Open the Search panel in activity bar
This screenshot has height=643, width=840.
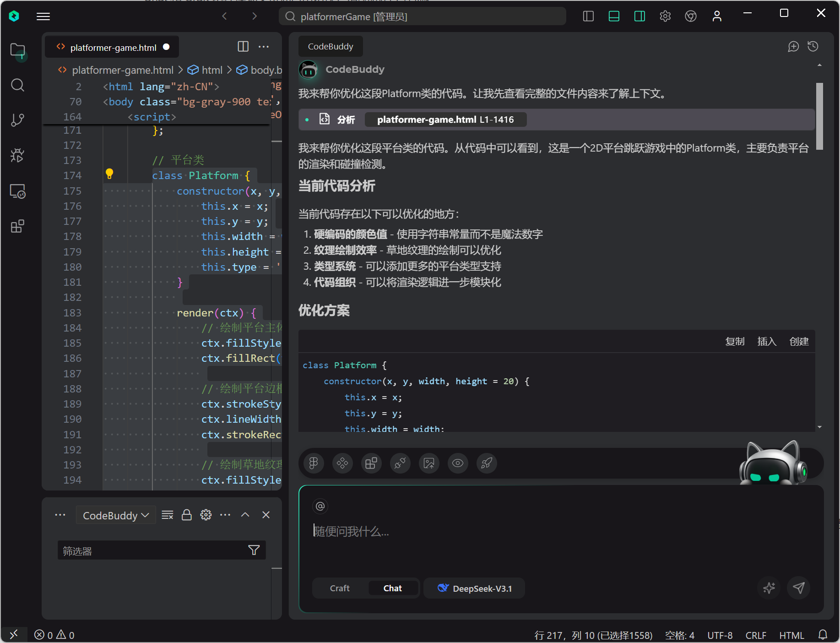click(17, 85)
